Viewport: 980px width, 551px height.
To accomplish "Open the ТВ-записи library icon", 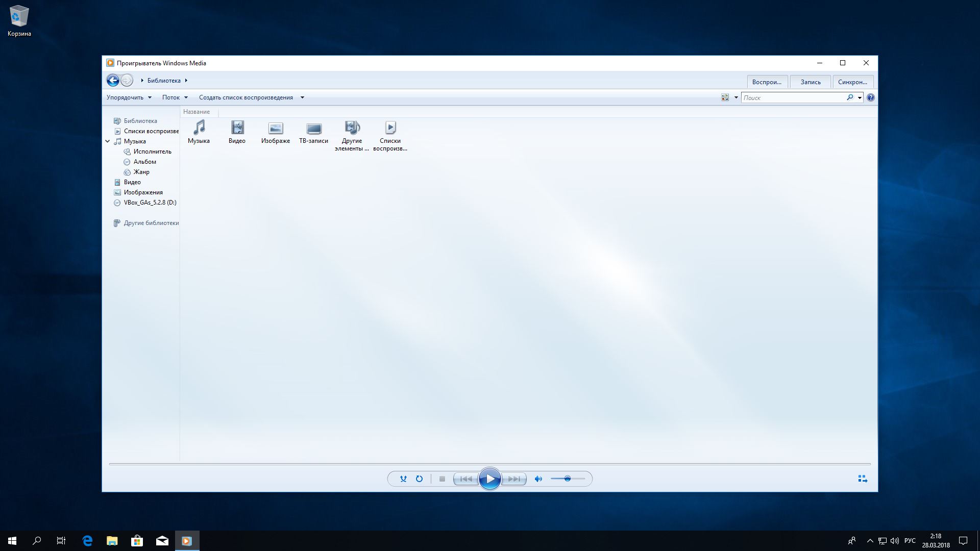I will 313,132.
